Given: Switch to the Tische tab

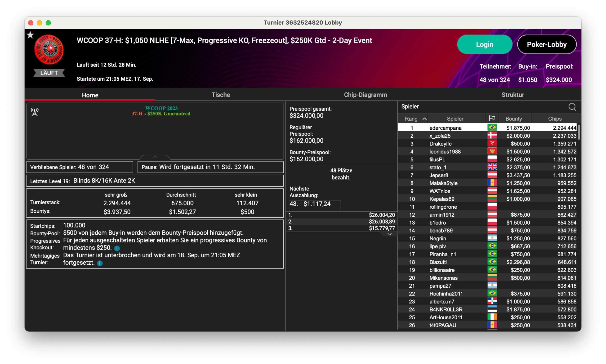Looking at the screenshot, I should coord(220,95).
